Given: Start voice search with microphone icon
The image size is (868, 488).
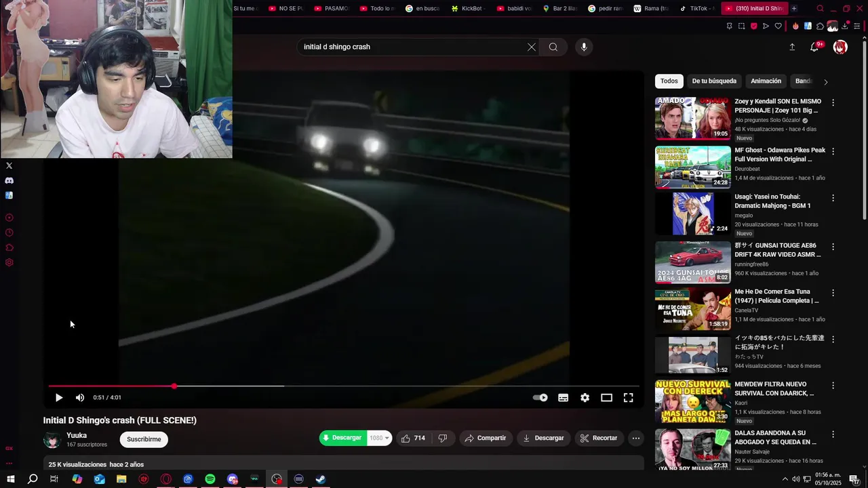Looking at the screenshot, I should click(584, 47).
